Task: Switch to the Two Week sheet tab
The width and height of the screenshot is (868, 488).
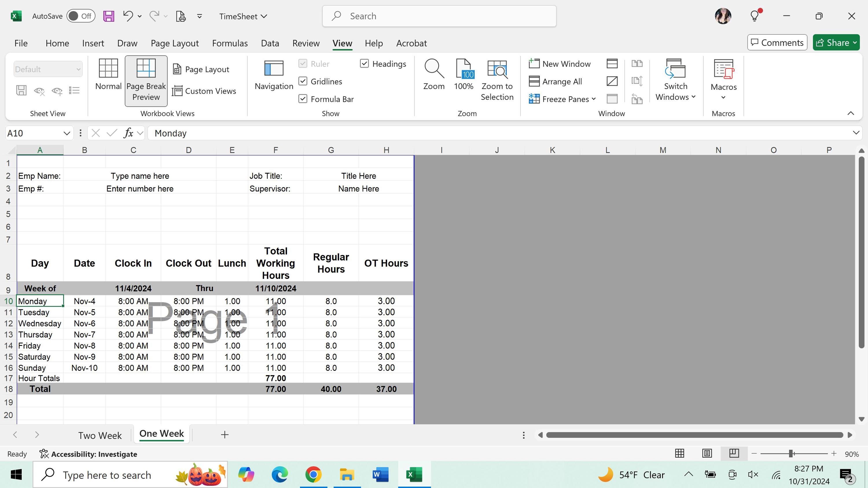Action: pos(100,435)
